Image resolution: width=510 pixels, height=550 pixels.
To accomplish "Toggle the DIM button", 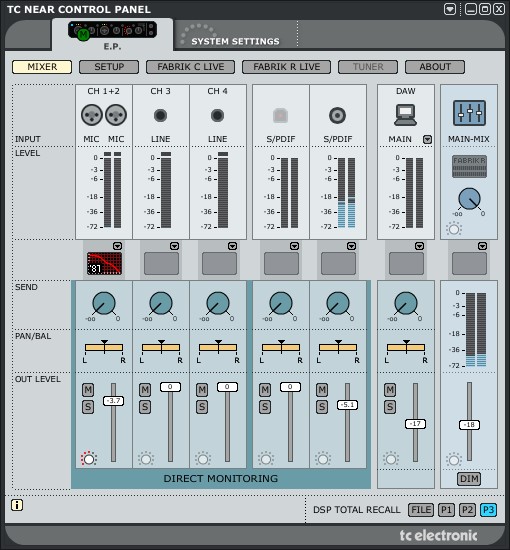I will [469, 479].
